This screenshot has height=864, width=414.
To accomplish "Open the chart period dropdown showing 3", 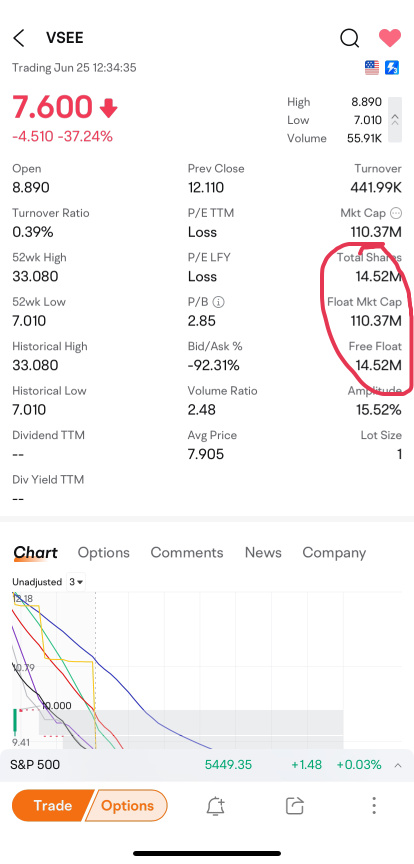I will coord(76,582).
